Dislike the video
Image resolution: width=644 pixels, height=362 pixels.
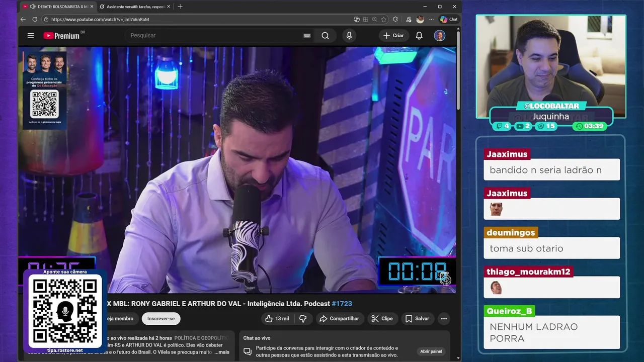(x=303, y=319)
